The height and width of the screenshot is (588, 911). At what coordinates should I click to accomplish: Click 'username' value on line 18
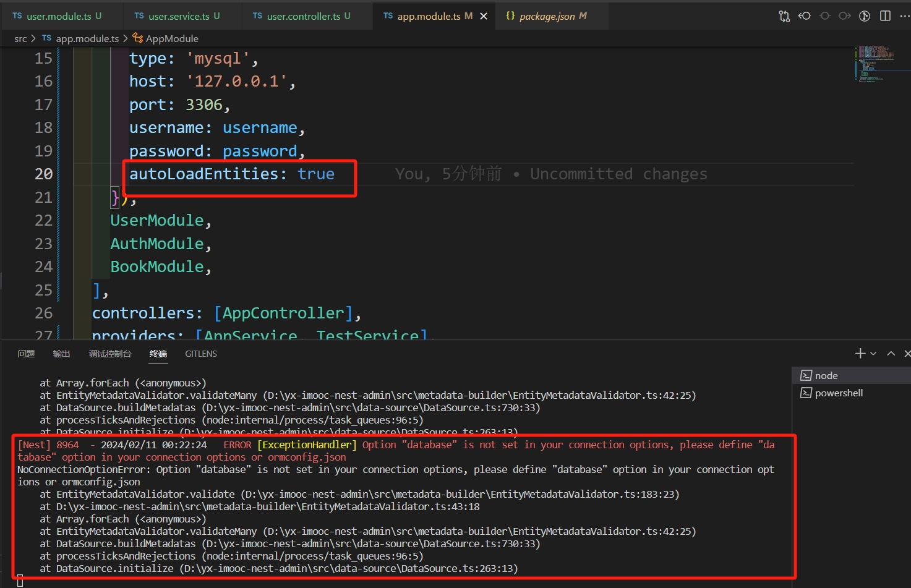click(260, 127)
